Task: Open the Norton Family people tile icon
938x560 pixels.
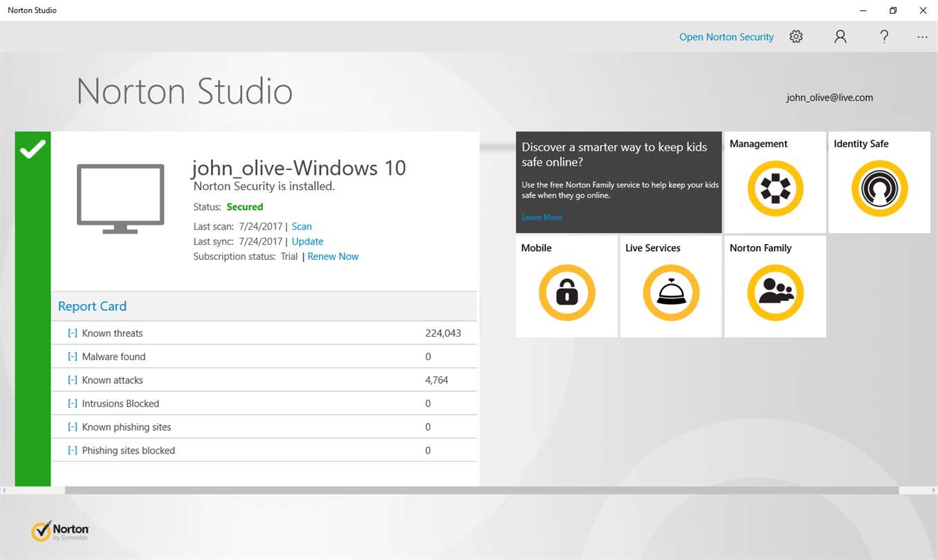Action: click(x=775, y=293)
